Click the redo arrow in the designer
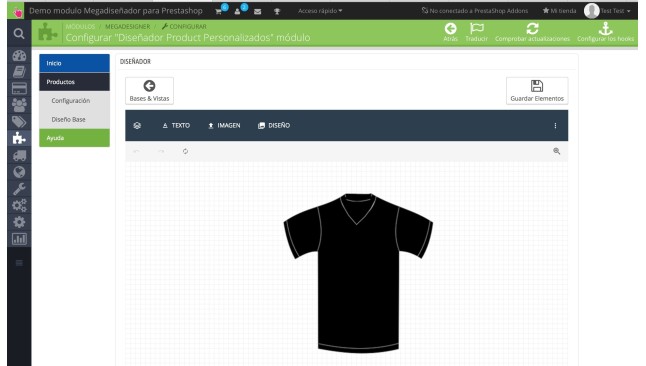The width and height of the screenshot is (646, 366). point(161,152)
